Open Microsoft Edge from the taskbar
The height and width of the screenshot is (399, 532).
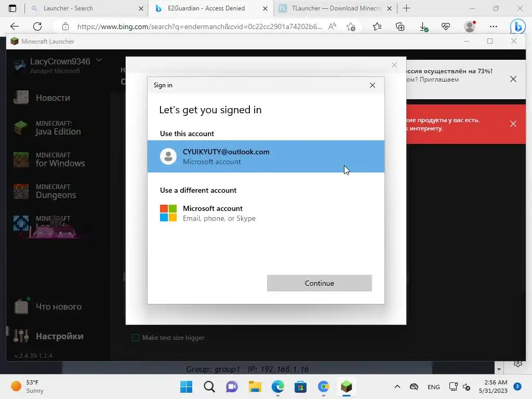click(x=278, y=387)
